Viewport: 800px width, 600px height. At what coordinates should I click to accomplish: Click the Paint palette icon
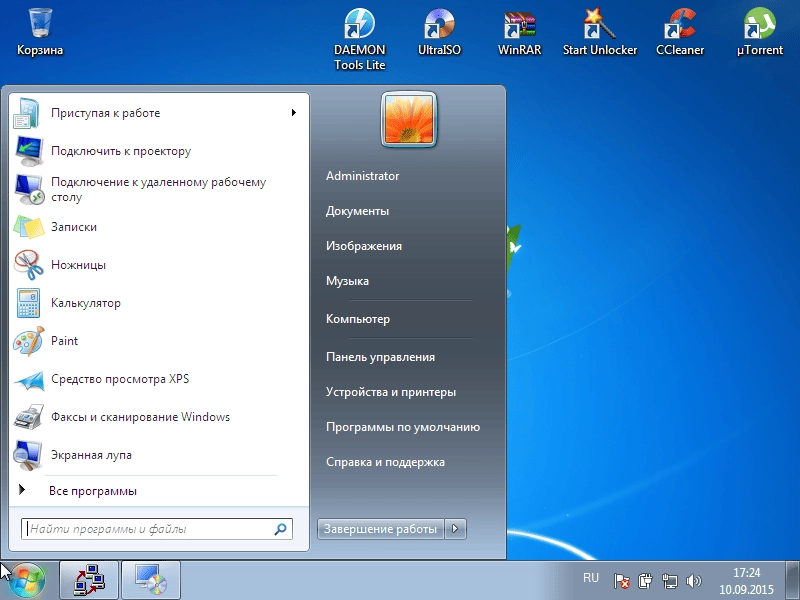(28, 341)
